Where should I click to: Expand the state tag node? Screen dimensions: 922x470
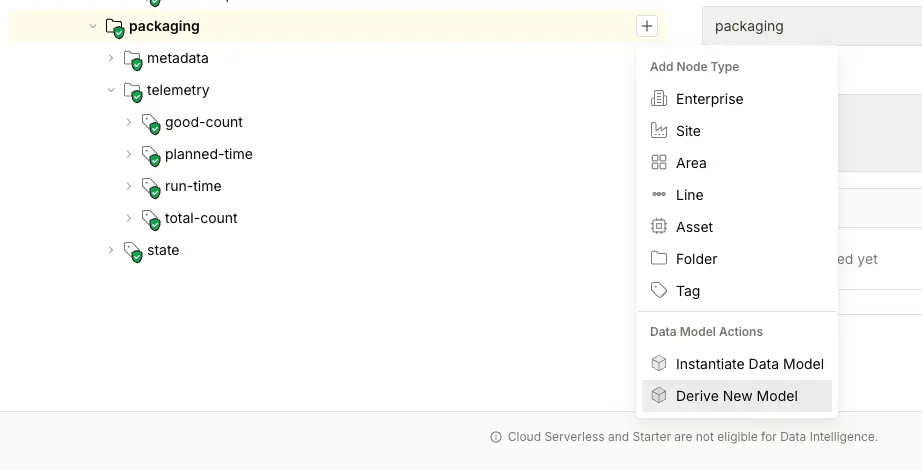111,250
